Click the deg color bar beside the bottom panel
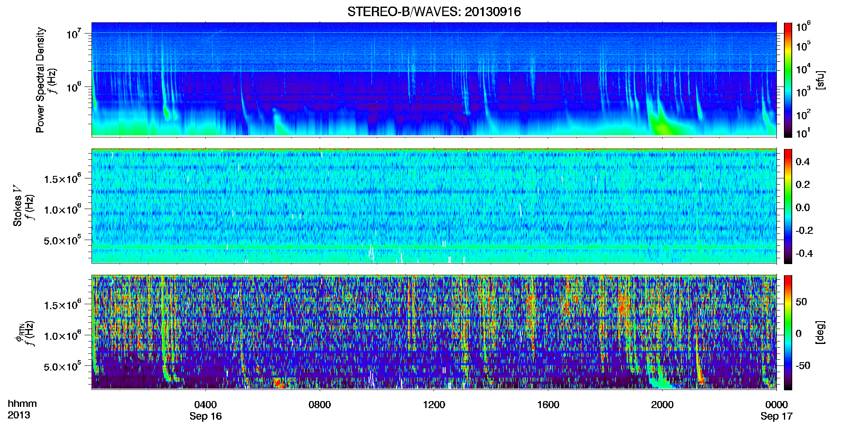The height and width of the screenshot is (447, 868). [788, 332]
